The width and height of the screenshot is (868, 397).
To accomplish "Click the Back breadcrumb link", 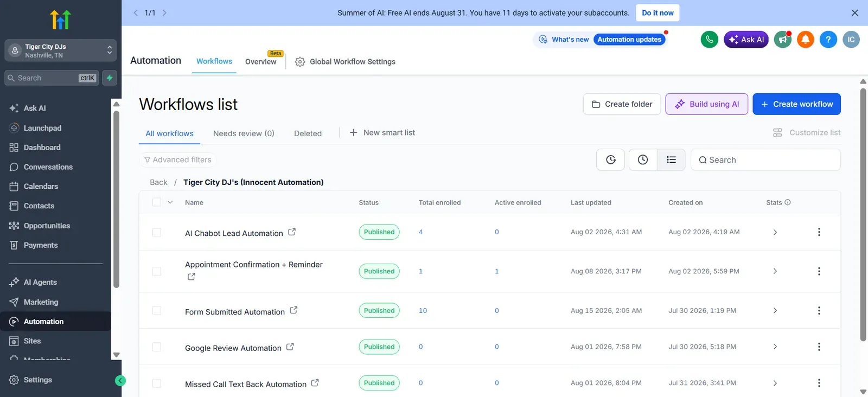I will [158, 182].
